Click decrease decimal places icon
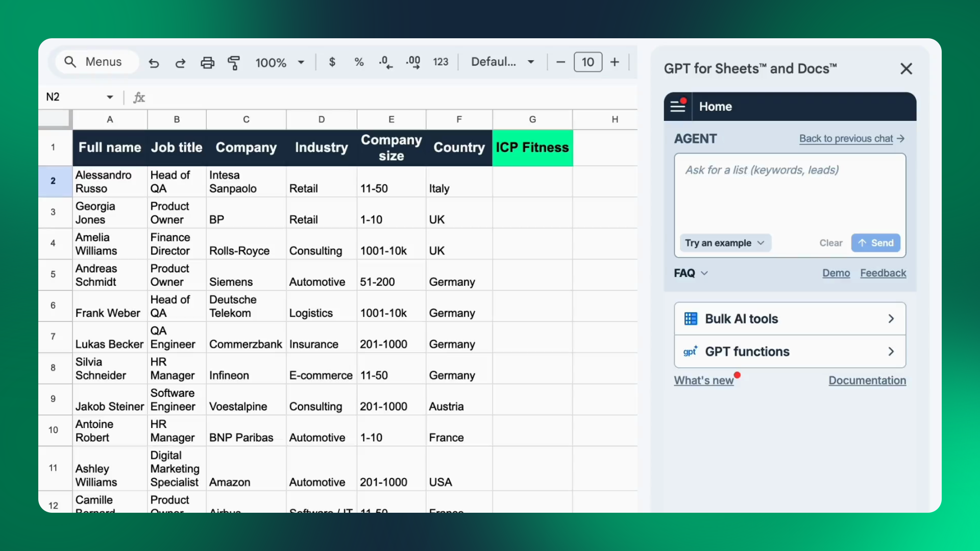980x551 pixels. click(x=386, y=62)
